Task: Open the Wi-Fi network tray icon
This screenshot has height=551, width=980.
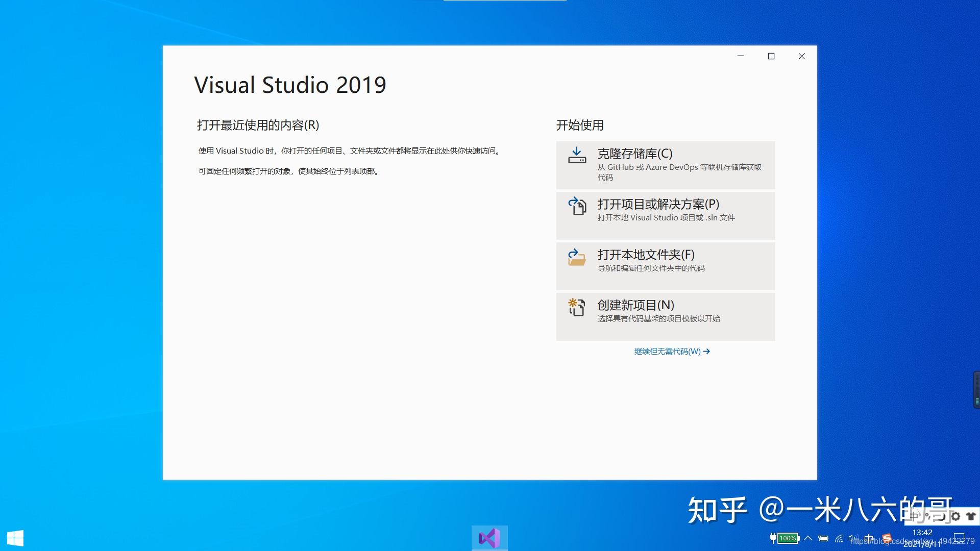Action: 839,538
